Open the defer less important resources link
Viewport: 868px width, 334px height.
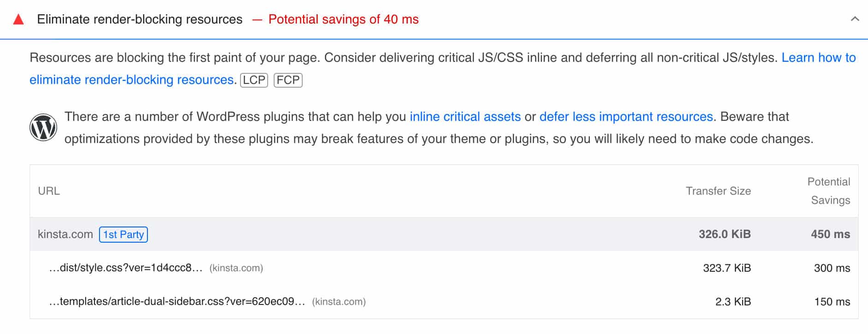click(x=625, y=117)
